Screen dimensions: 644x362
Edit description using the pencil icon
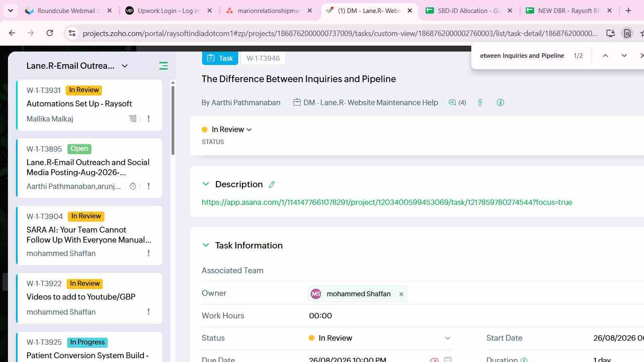[272, 185]
